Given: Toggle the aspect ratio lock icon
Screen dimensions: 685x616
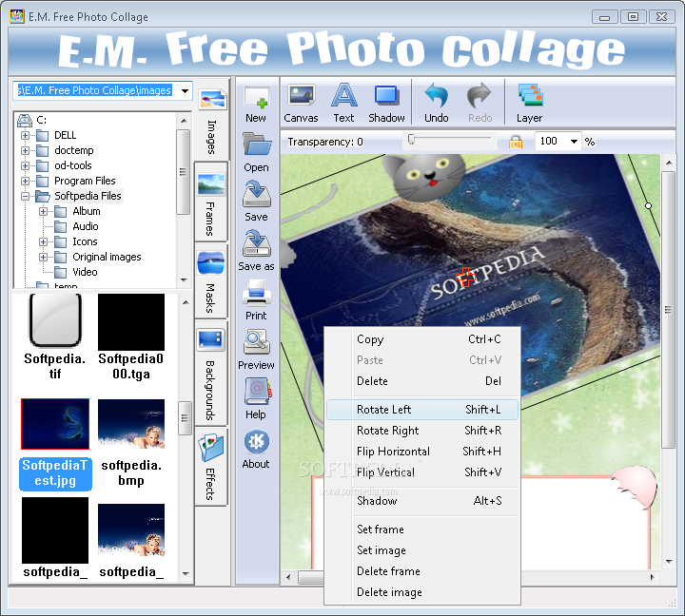Looking at the screenshot, I should click(516, 142).
